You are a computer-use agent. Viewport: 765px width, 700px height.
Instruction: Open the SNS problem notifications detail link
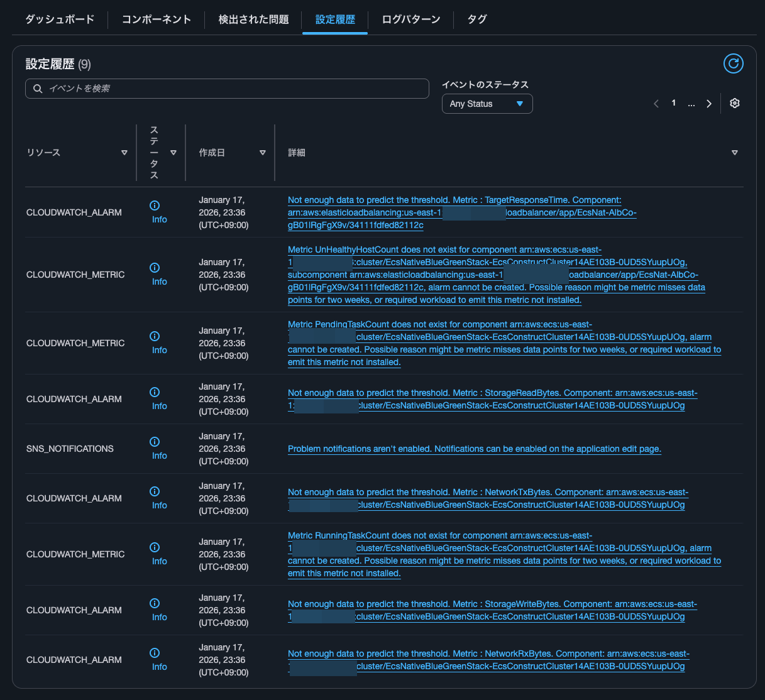click(x=474, y=449)
